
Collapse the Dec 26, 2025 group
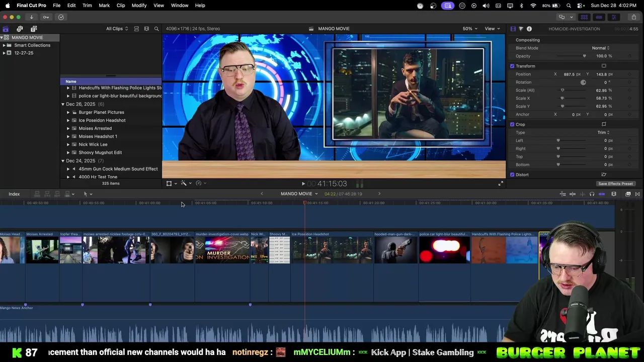point(63,104)
